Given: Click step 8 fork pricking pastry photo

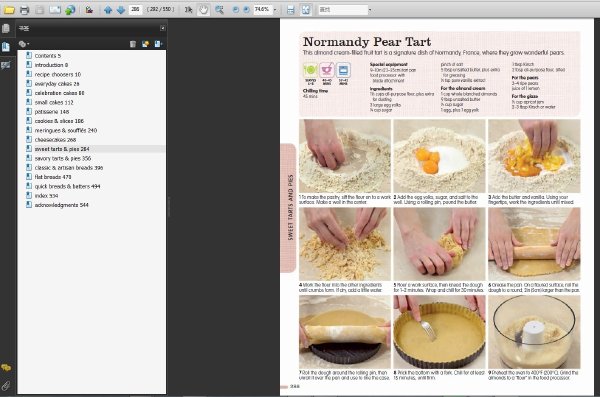Looking at the screenshot, I should click(439, 332).
